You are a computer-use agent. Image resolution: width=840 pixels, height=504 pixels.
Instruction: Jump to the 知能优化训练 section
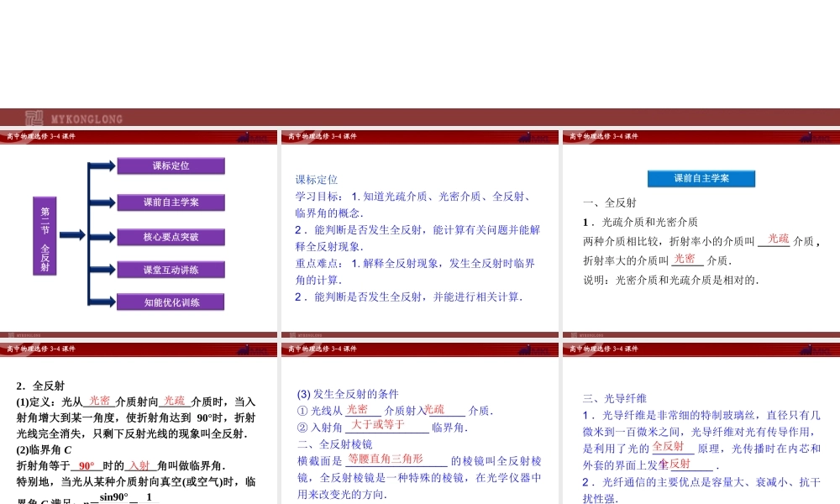point(171,302)
